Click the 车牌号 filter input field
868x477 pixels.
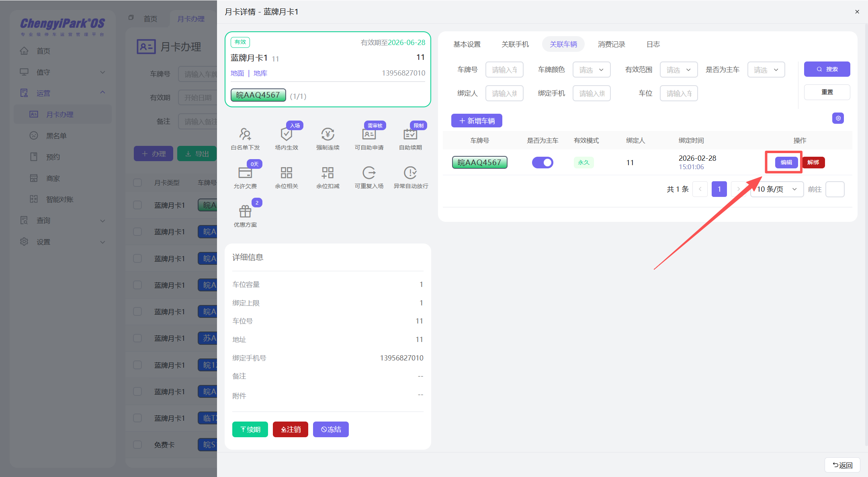tap(504, 69)
